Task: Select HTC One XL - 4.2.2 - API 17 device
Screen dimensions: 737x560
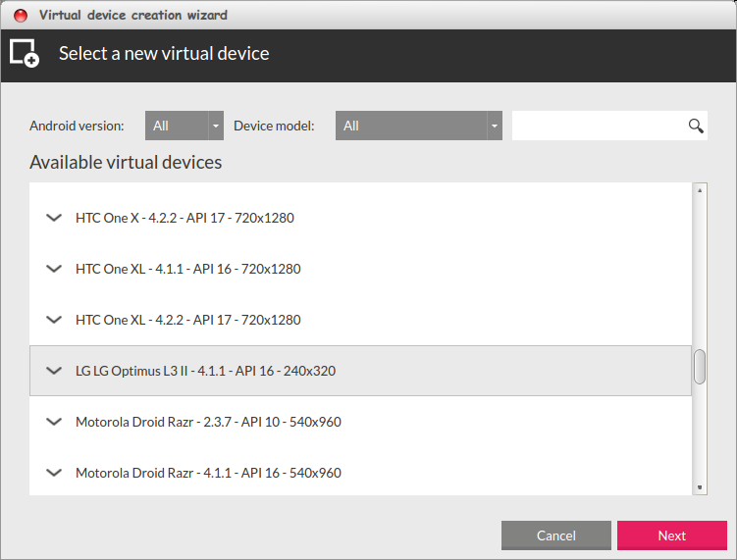Action: click(360, 320)
